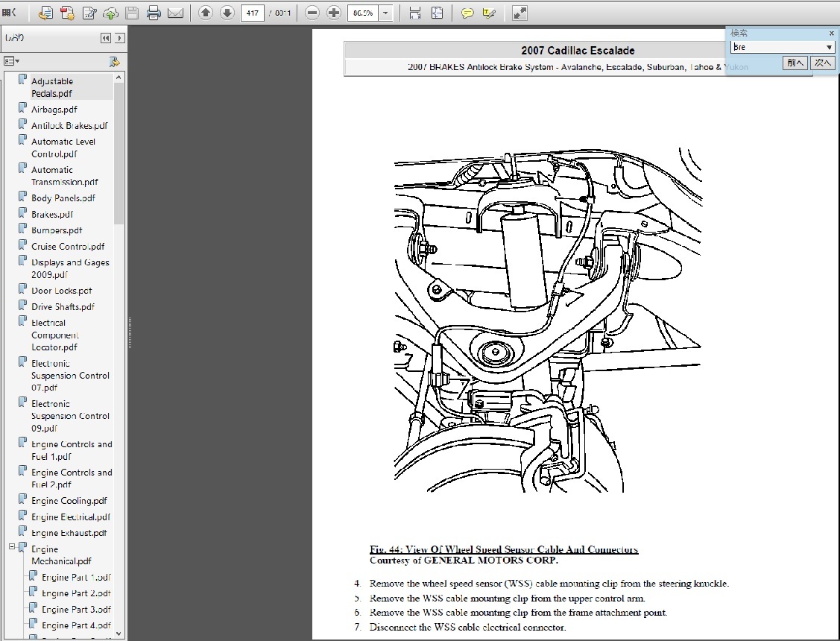Zoom in with the plus button

click(334, 13)
